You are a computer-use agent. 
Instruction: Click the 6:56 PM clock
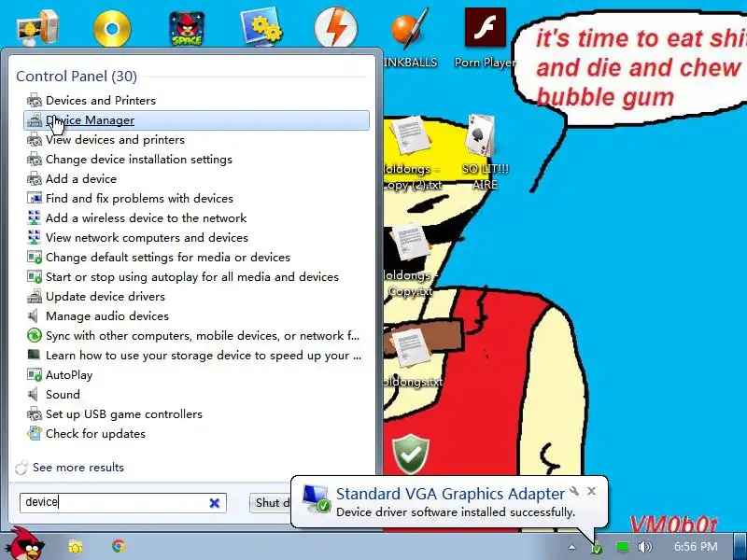pos(696,547)
